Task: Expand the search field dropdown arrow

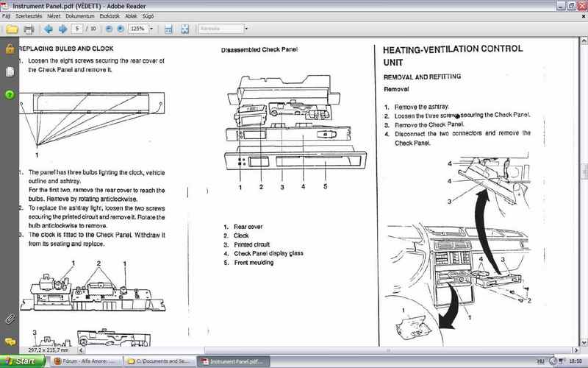Action: pyautogui.click(x=246, y=29)
